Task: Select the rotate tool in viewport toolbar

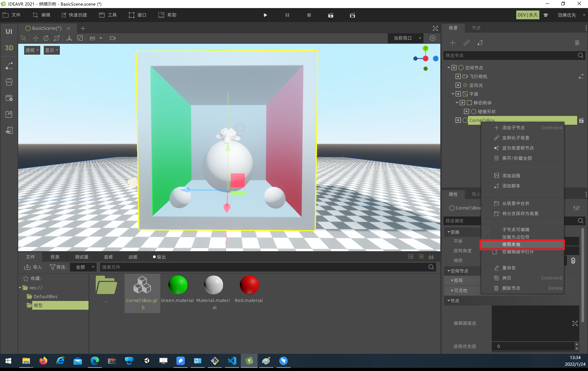Action: coord(46,38)
